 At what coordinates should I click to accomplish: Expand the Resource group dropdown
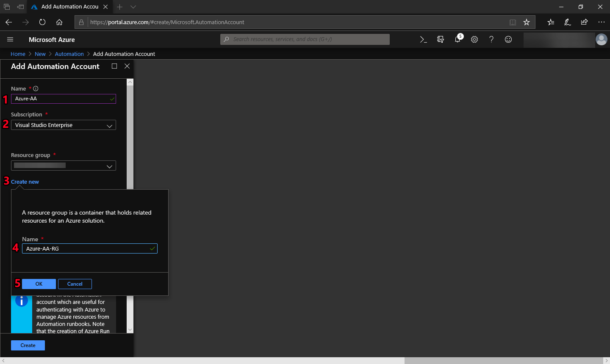pyautogui.click(x=64, y=166)
